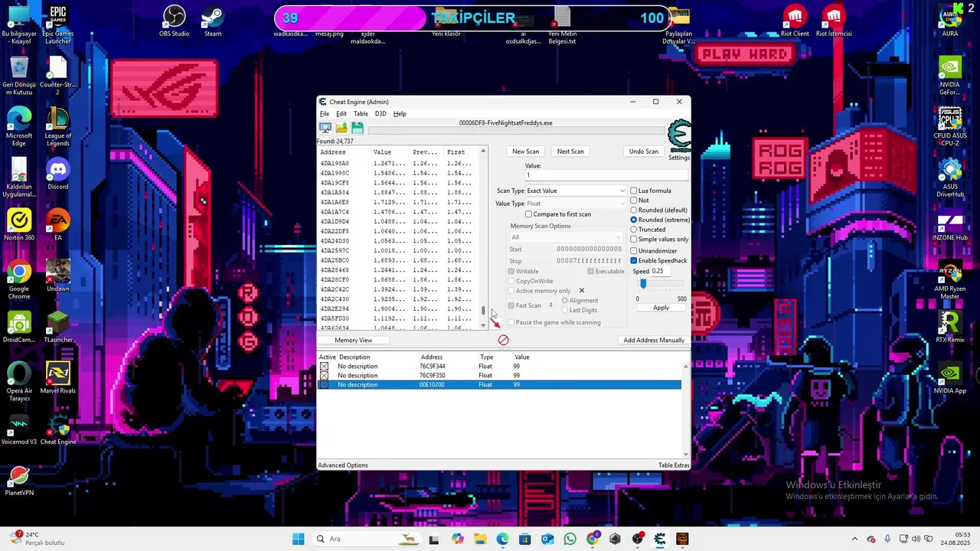Open the Edit menu
Image resolution: width=980 pixels, height=551 pixels.
point(341,114)
